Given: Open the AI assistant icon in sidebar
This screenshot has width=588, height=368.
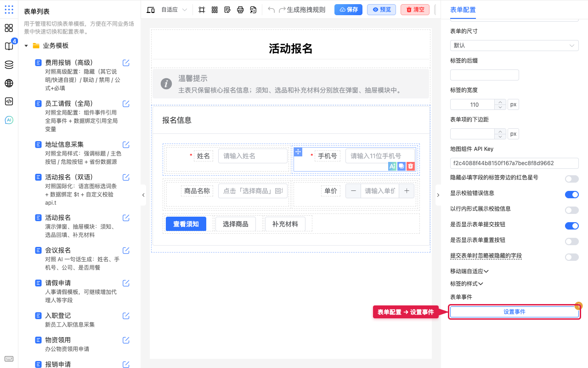Looking at the screenshot, I should (9, 120).
